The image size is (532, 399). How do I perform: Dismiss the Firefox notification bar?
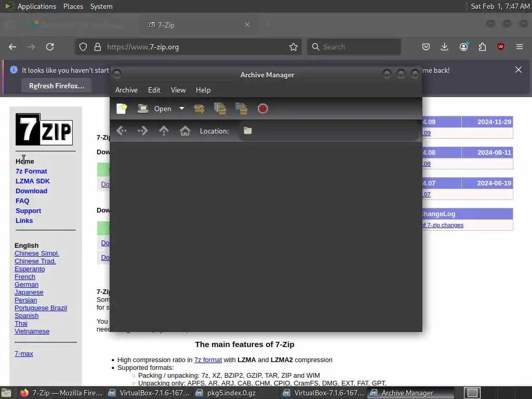(x=518, y=70)
